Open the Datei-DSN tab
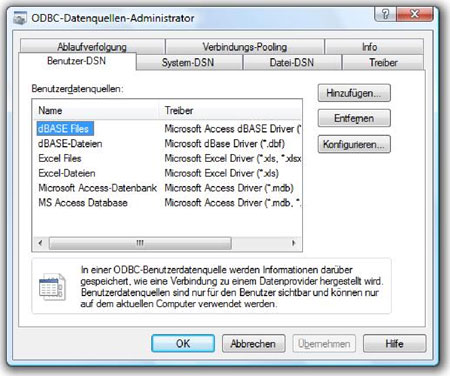The width and height of the screenshot is (450, 376). (x=292, y=63)
